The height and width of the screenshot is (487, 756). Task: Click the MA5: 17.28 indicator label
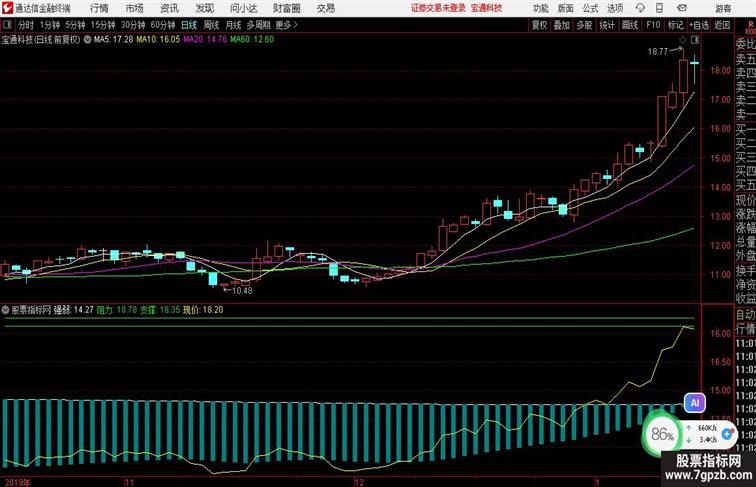click(113, 40)
